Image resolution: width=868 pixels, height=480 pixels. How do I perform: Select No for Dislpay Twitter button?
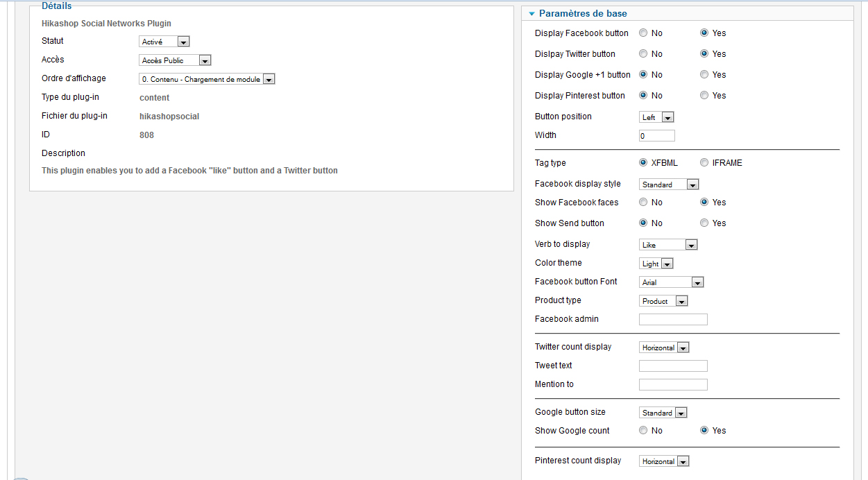pyautogui.click(x=643, y=53)
